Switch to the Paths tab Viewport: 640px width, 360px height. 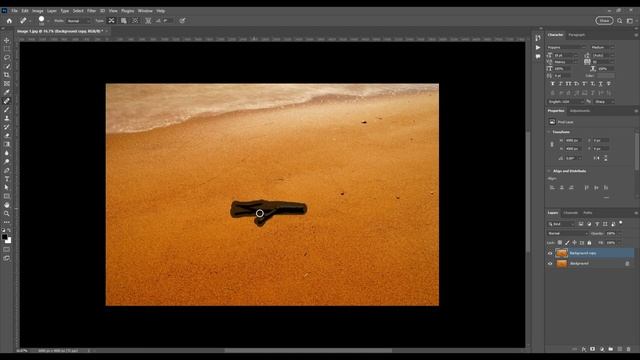point(588,213)
